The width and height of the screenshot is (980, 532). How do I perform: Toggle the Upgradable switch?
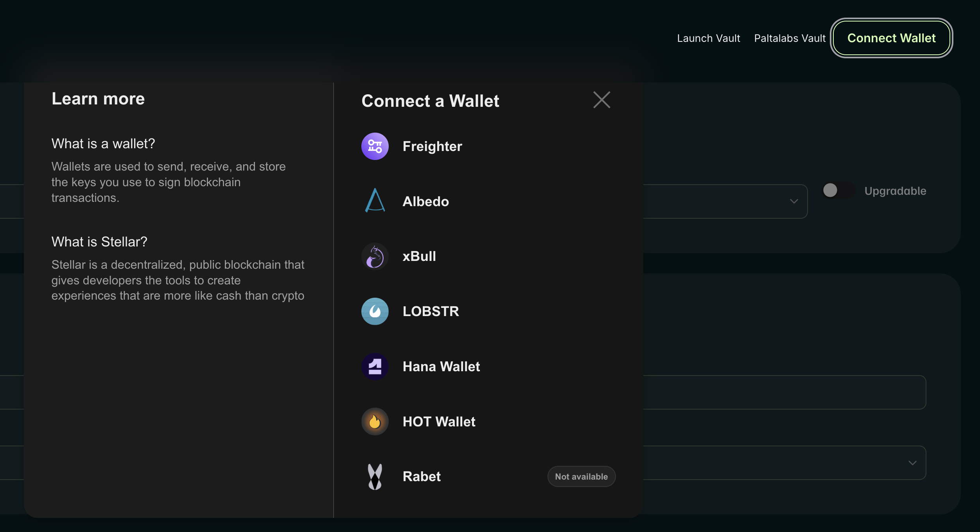[838, 191]
